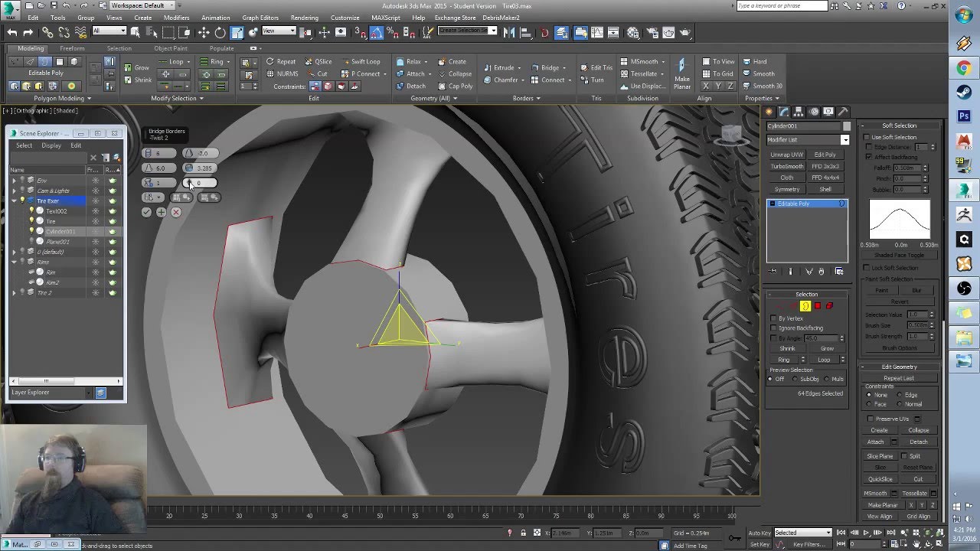Open Steam from the Windows taskbar

tap(964, 92)
